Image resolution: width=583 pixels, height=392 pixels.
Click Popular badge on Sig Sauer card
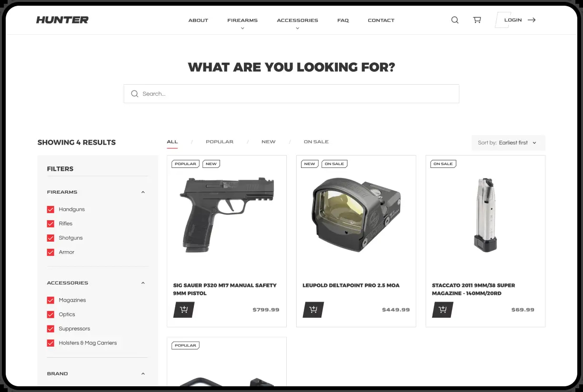coord(186,164)
